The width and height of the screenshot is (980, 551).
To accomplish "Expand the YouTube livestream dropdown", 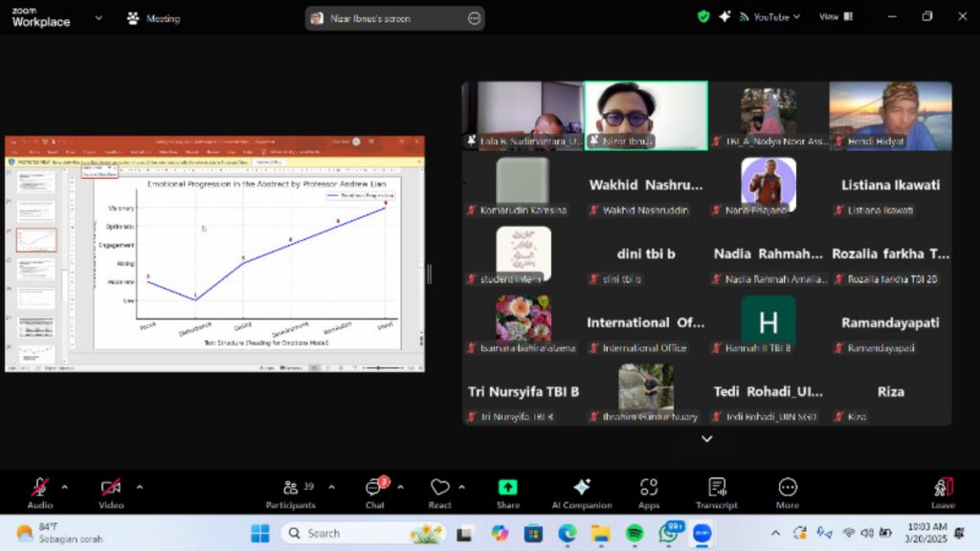I will [x=770, y=17].
